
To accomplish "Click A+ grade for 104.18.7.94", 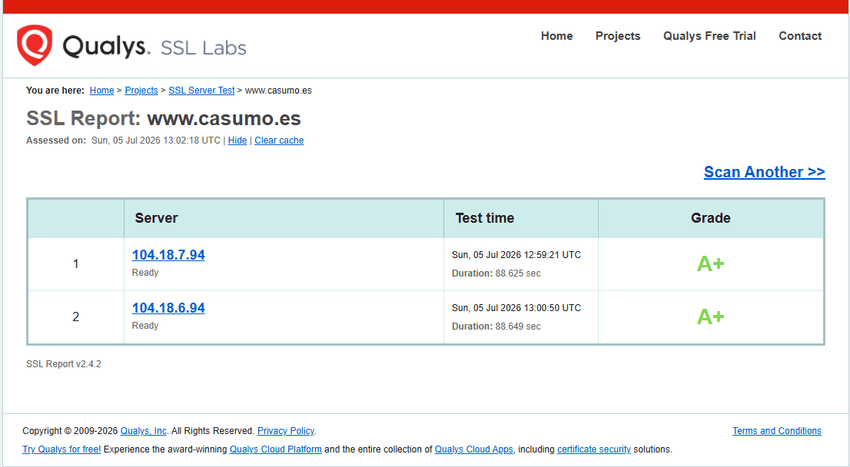I will pos(710,264).
